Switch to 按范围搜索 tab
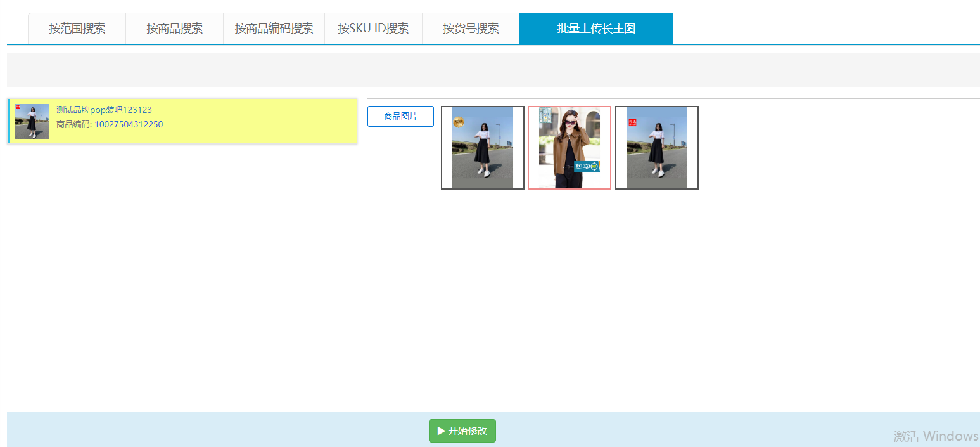 coord(77,29)
